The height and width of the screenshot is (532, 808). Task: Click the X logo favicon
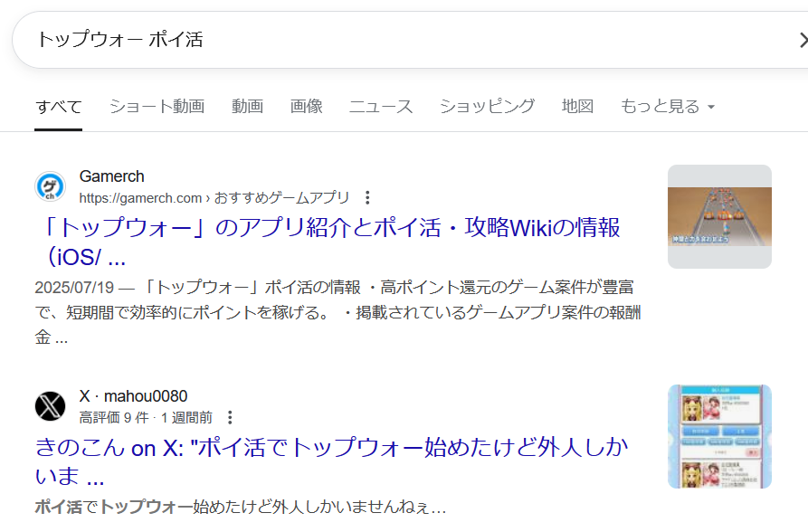pos(51,406)
